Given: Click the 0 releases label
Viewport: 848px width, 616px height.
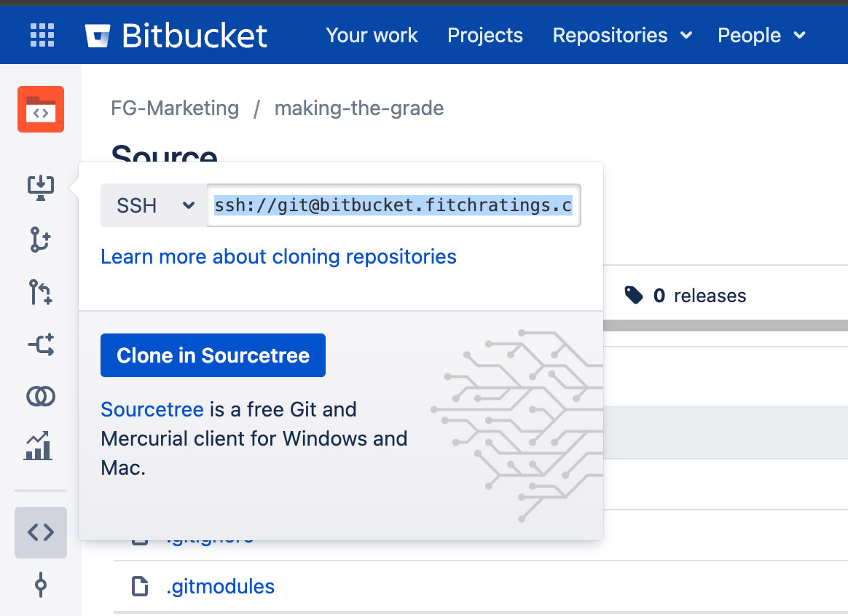Looking at the screenshot, I should coord(699,296).
